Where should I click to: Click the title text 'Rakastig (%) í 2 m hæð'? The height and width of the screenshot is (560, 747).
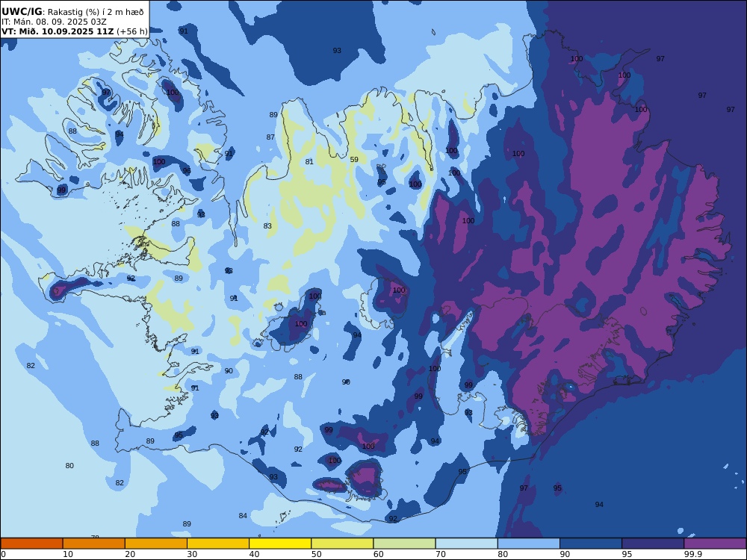(x=96, y=13)
